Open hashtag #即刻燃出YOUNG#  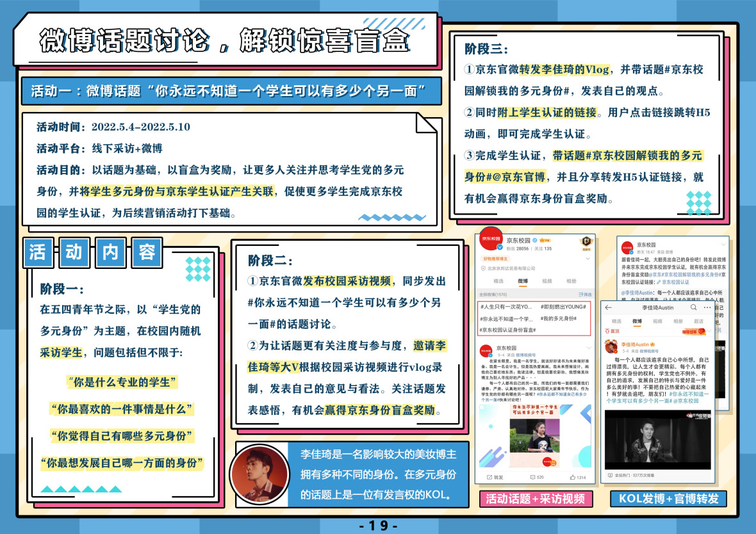pos(563,307)
